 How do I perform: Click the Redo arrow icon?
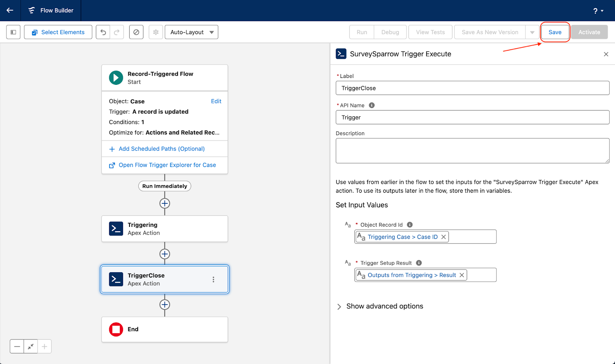click(x=117, y=32)
